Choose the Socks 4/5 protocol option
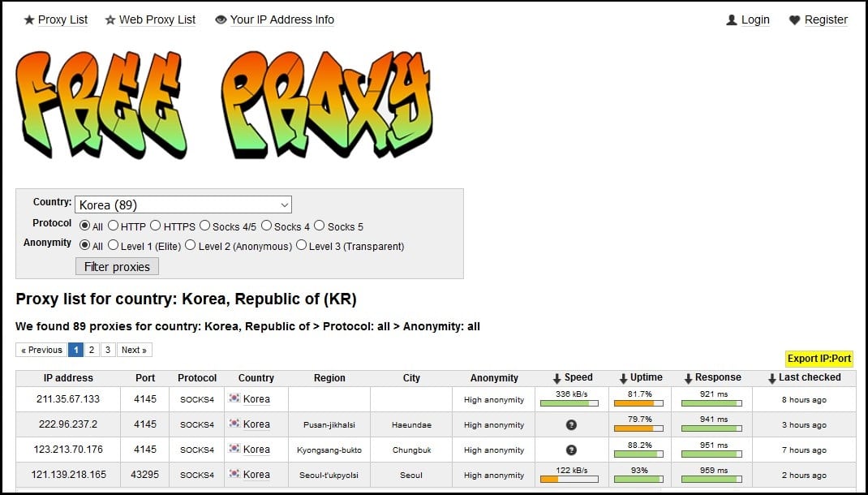Screen dimensions: 868x495 coord(204,226)
